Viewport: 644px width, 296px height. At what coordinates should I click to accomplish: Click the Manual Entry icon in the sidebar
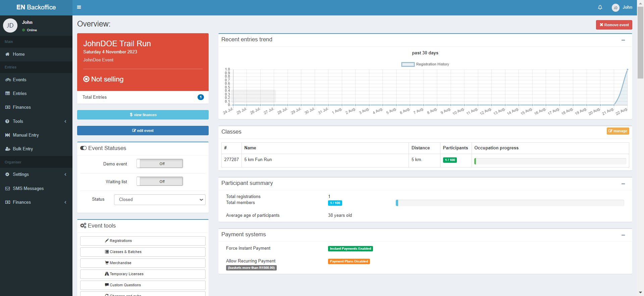(x=7, y=135)
